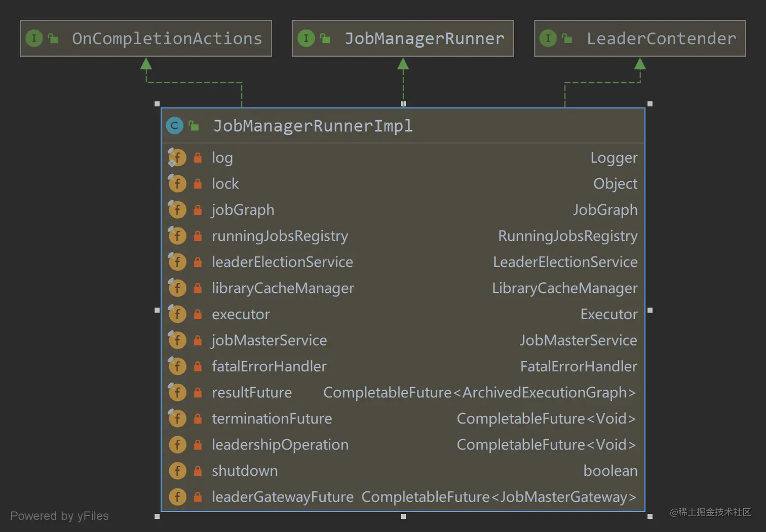Click the Powered by yFiles label

click(59, 516)
